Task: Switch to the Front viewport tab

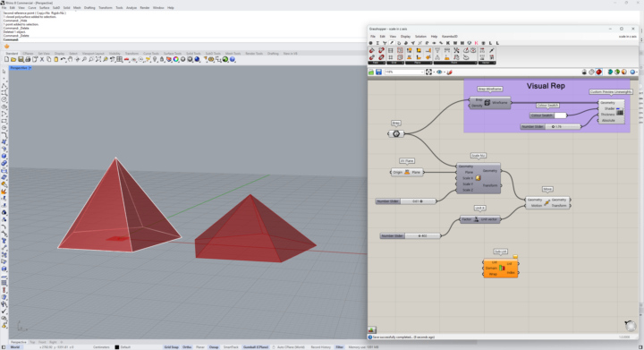Action: tap(42, 342)
